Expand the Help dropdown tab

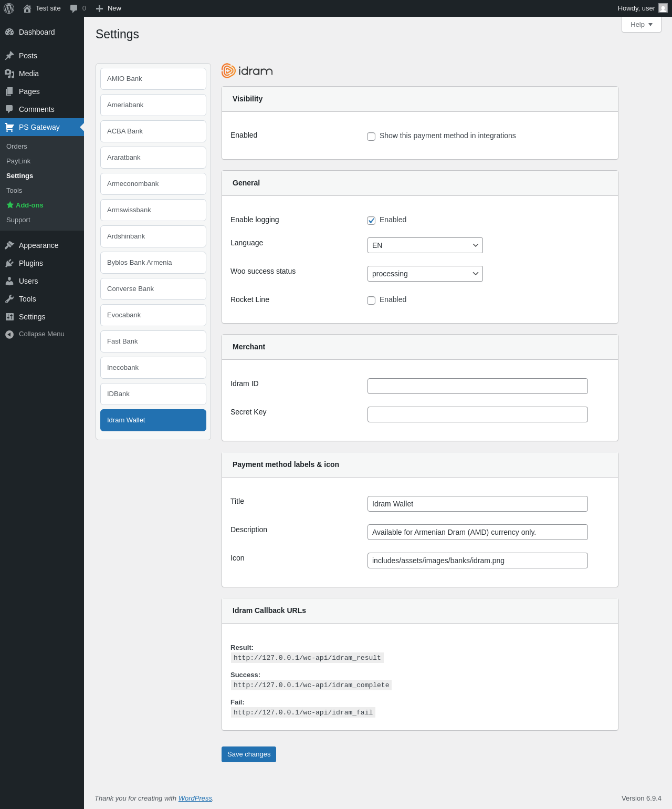click(x=642, y=25)
